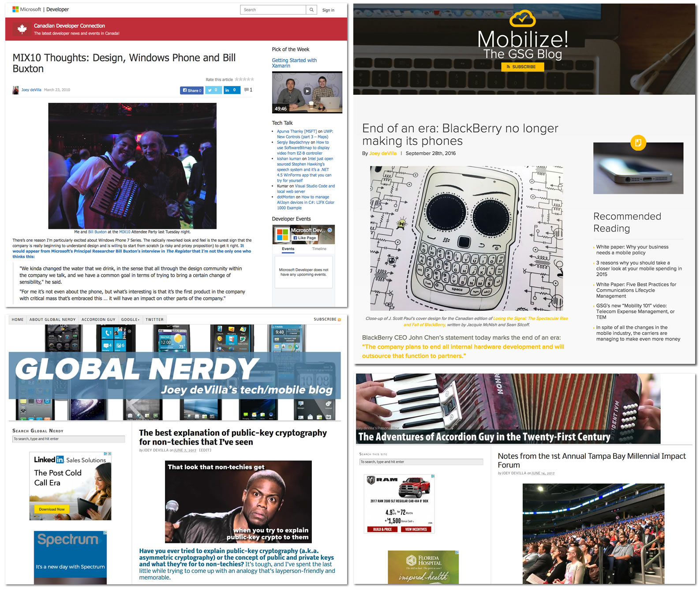The width and height of the screenshot is (700, 591).
Task: Open the Twitter nav item on Global Nerdy
Action: [154, 320]
